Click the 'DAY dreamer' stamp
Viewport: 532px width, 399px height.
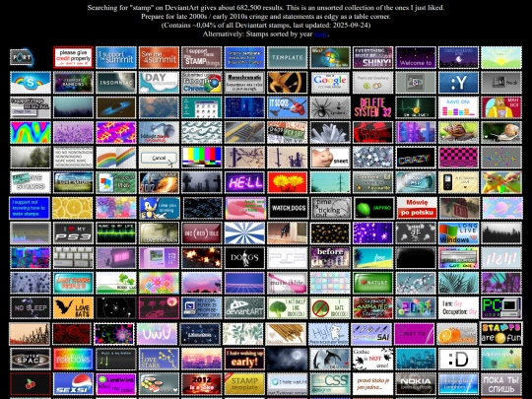pyautogui.click(x=159, y=83)
